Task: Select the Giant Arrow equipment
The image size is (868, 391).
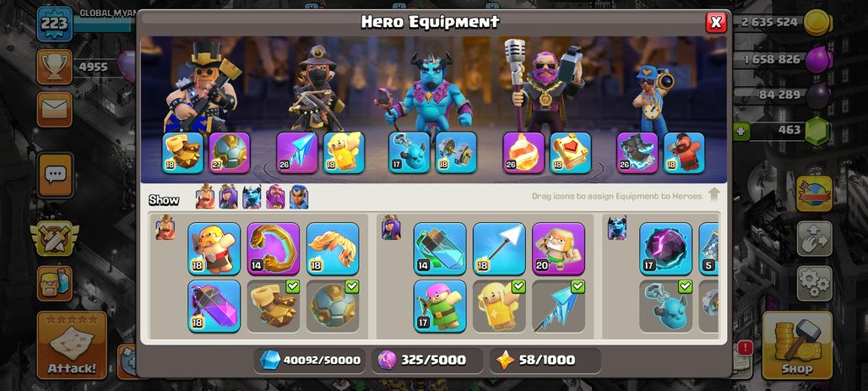Action: tap(499, 248)
